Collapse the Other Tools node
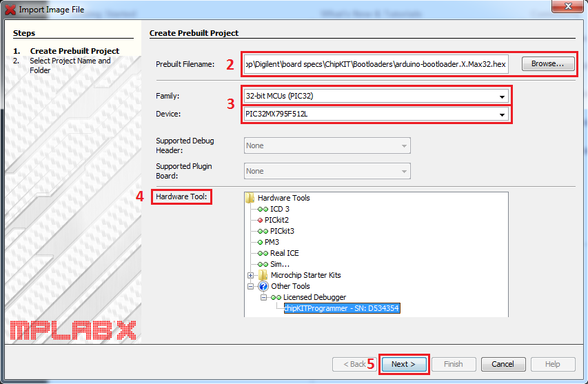This screenshot has height=384, width=588. (x=250, y=286)
